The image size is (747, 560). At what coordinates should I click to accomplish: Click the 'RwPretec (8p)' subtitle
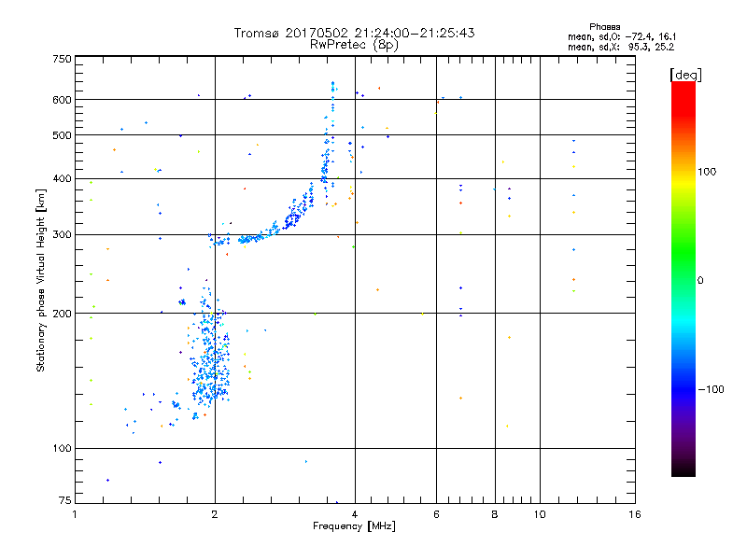pyautogui.click(x=354, y=45)
